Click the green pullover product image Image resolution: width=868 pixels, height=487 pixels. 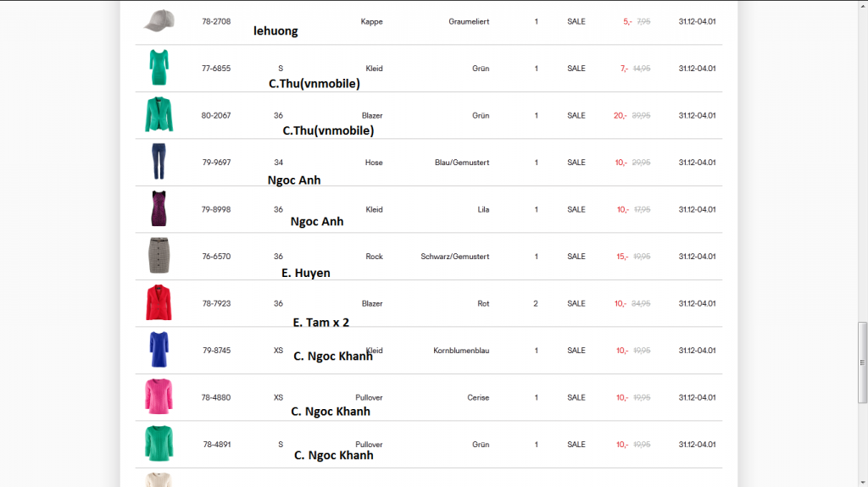pos(159,443)
